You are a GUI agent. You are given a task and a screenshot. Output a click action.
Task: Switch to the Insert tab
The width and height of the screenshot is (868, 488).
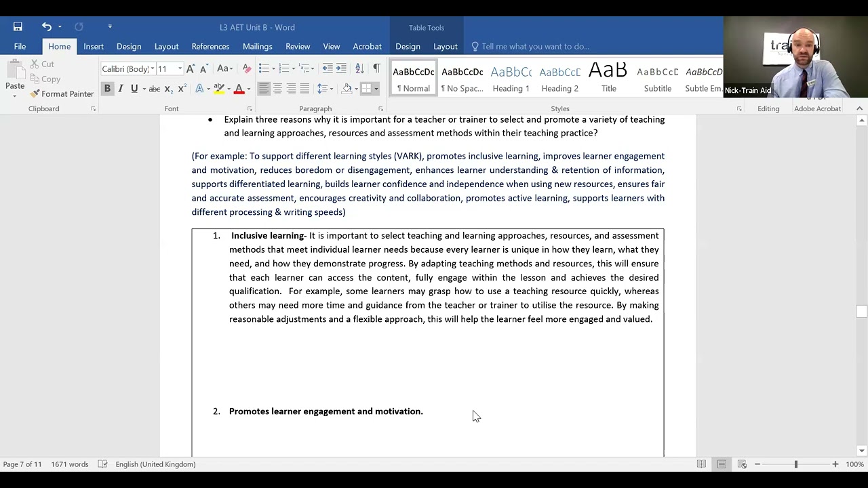pyautogui.click(x=94, y=46)
